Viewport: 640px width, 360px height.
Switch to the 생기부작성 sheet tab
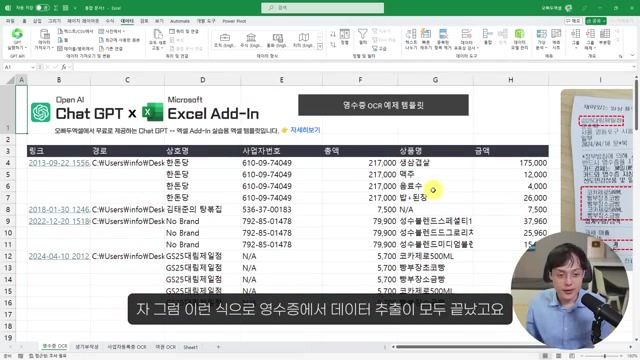pos(87,347)
